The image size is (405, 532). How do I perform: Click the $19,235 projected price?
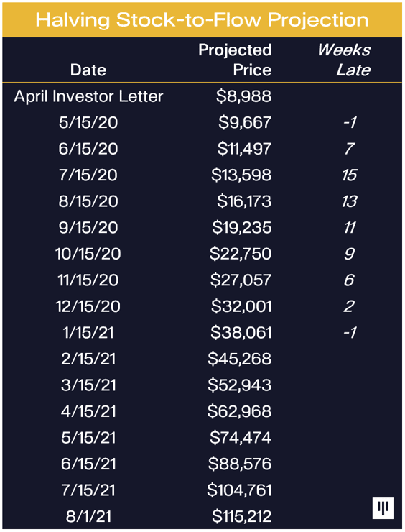(242, 227)
